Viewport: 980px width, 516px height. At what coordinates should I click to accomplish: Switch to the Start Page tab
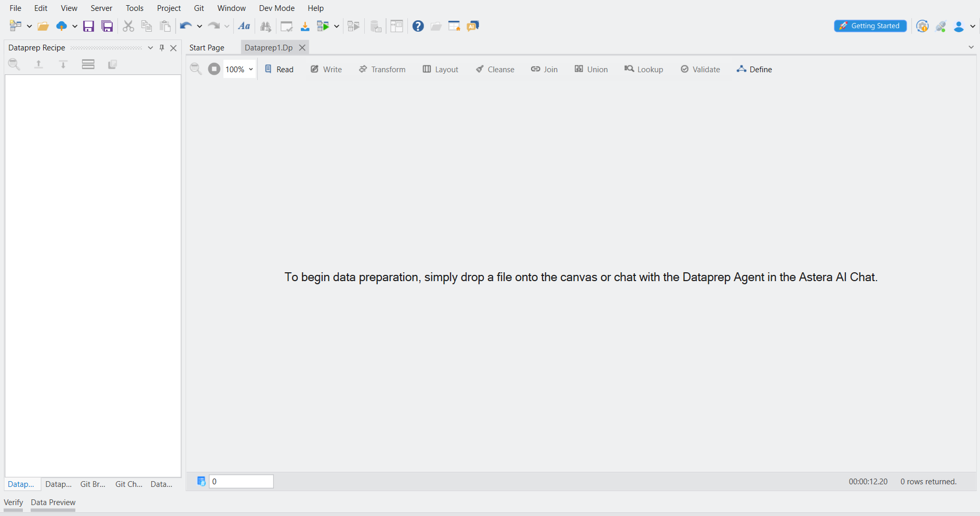207,48
